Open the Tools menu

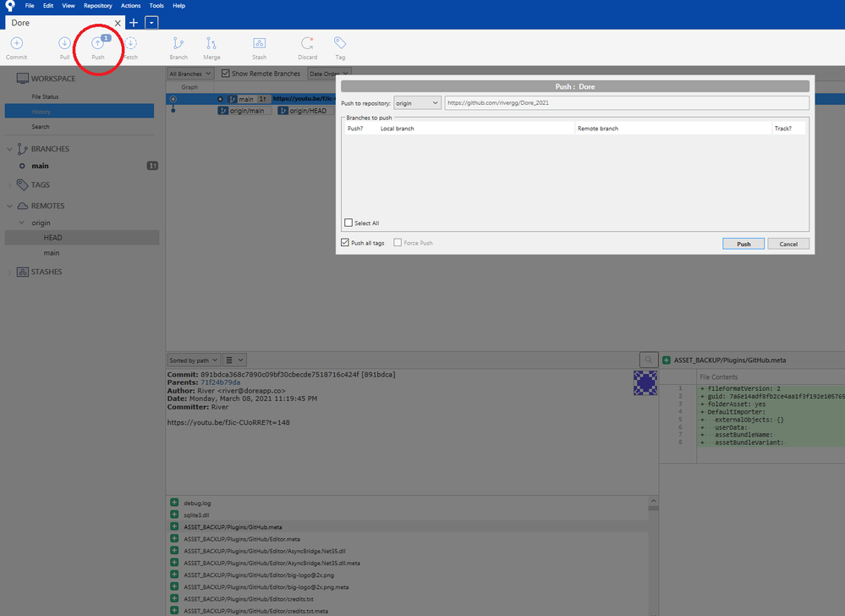(156, 6)
